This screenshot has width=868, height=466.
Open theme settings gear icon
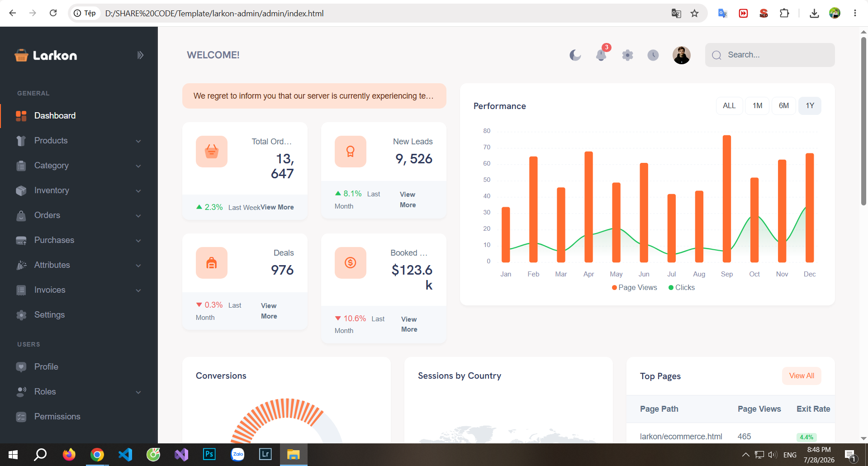coord(627,55)
